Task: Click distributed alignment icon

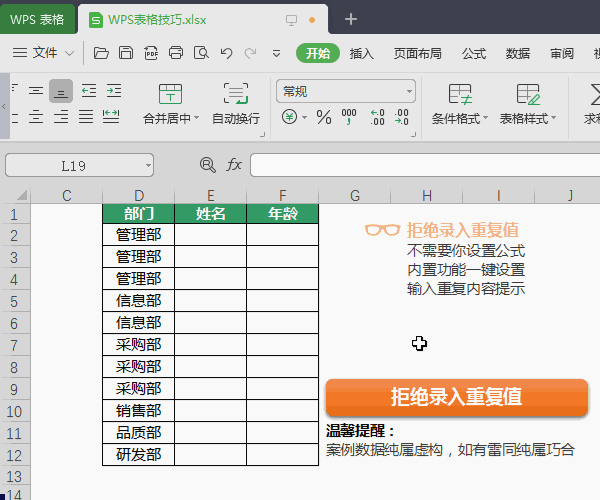Action: click(111, 116)
